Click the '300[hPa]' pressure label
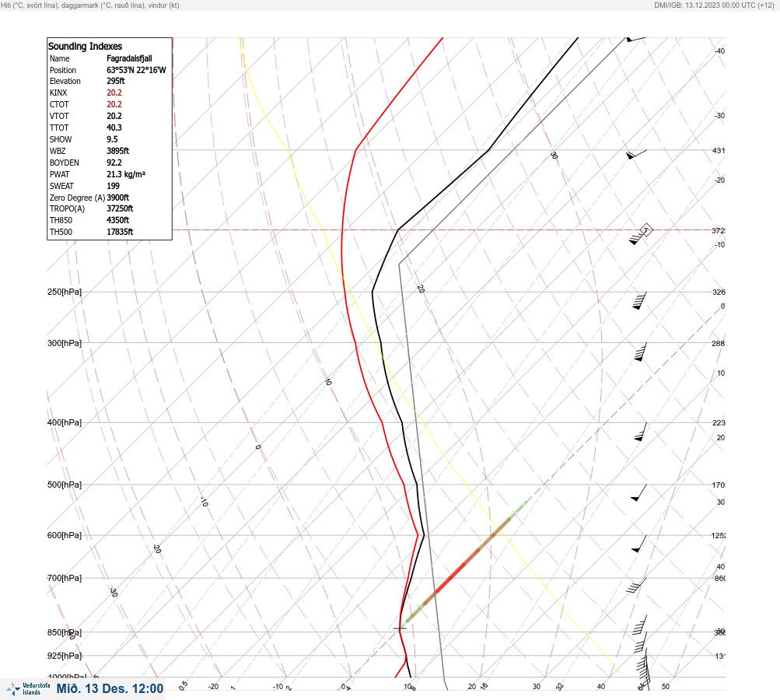 [65, 343]
